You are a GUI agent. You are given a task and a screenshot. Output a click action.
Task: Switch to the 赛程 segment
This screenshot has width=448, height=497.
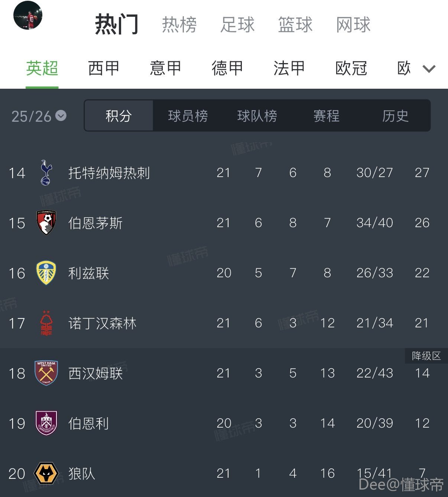pyautogui.click(x=326, y=116)
